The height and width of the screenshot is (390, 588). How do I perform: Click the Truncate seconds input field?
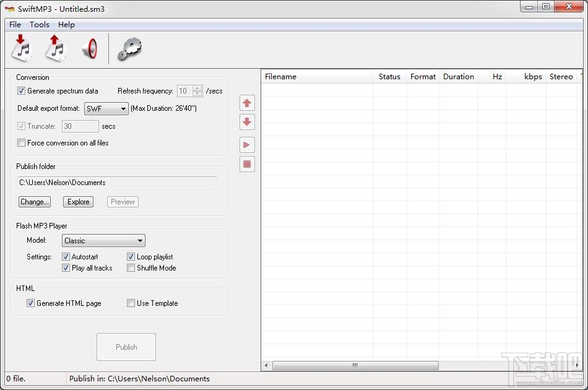[80, 126]
